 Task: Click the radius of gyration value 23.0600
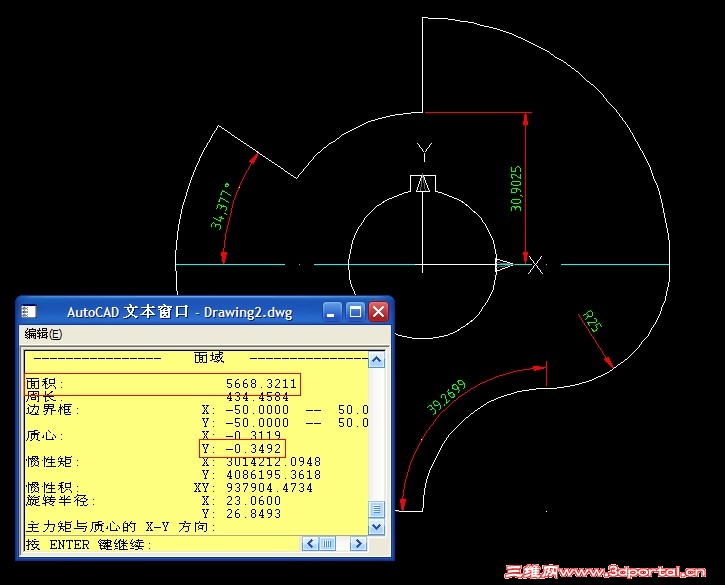click(253, 500)
